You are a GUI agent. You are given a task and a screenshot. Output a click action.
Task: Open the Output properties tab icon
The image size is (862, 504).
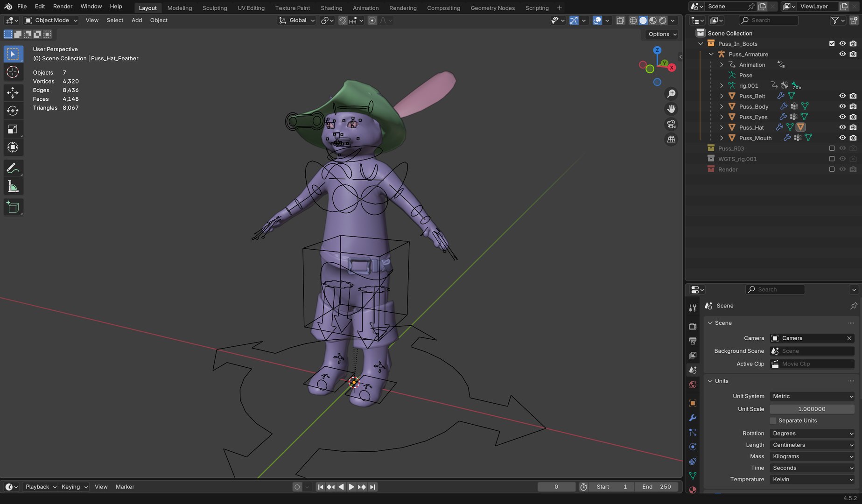693,341
